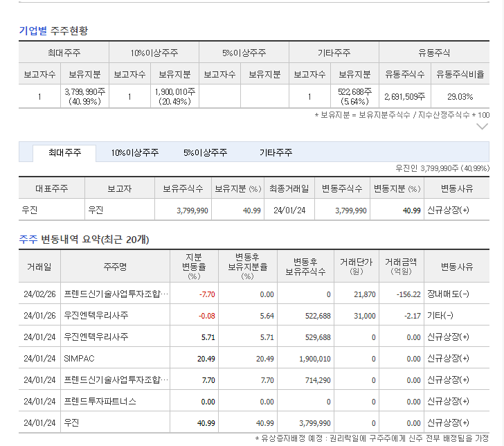Click the -7.70 change rate value
Image resolution: width=504 pixels, height=446 pixels.
click(x=207, y=294)
